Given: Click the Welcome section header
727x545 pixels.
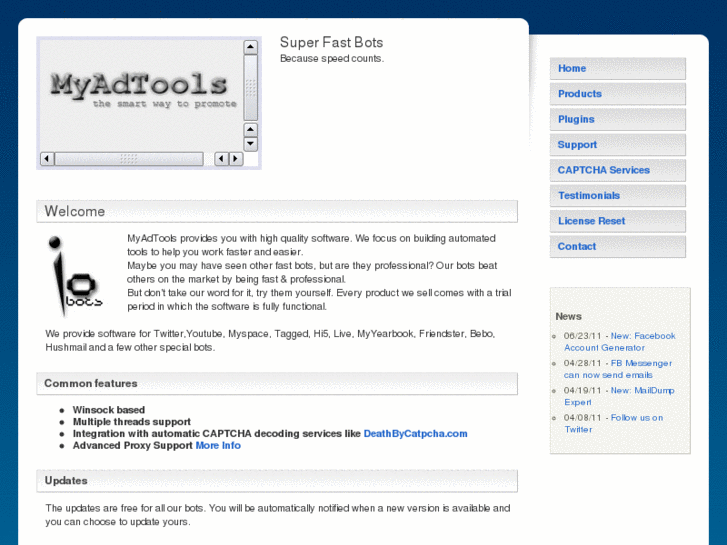Looking at the screenshot, I should (x=277, y=212).
